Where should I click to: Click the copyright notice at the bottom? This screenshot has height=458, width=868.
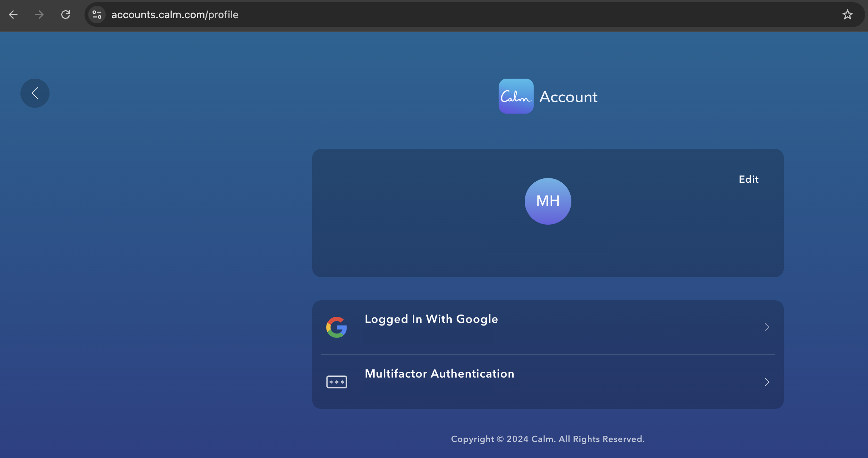pos(547,439)
